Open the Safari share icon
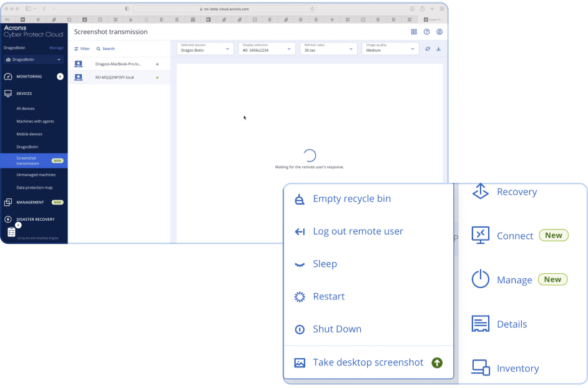Viewport: 588px width, 388px height. [x=422, y=9]
